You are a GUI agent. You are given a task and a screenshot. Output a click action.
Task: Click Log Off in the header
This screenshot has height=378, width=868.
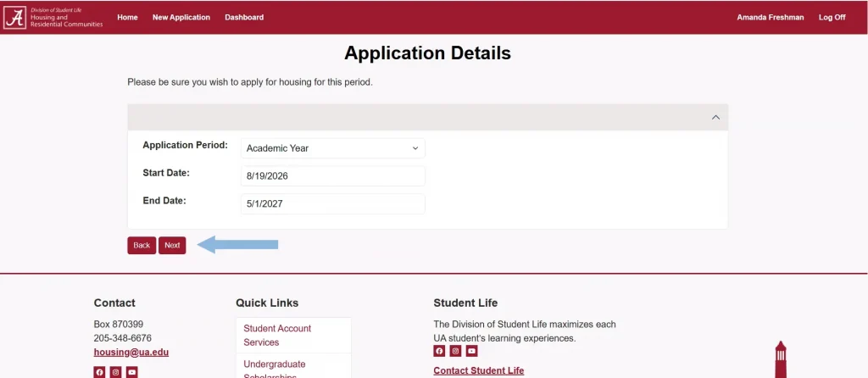[832, 18]
